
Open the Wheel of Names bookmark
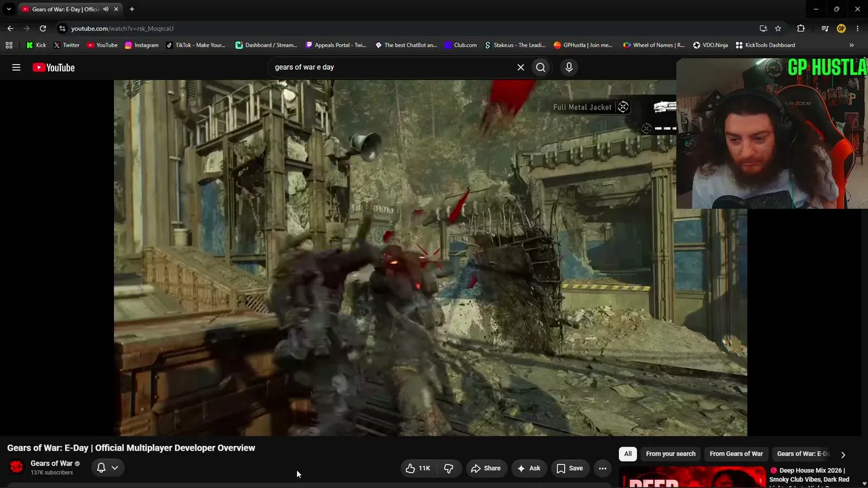pyautogui.click(x=654, y=45)
